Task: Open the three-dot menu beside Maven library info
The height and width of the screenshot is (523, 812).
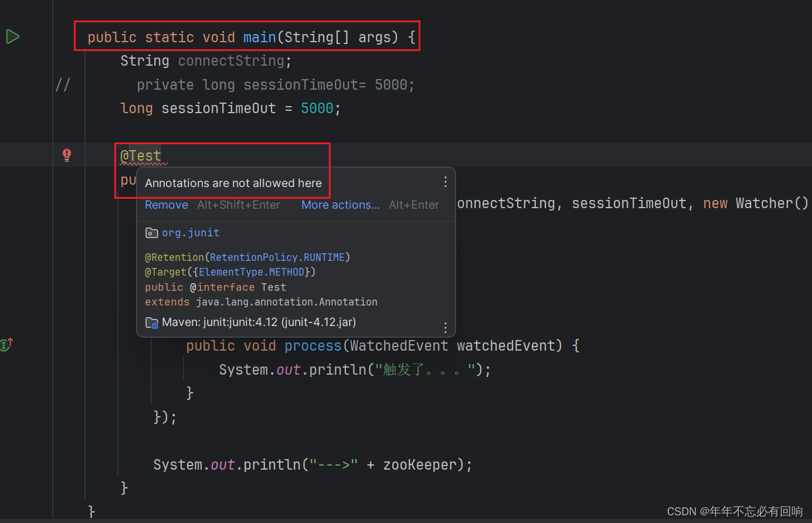Action: pos(446,327)
